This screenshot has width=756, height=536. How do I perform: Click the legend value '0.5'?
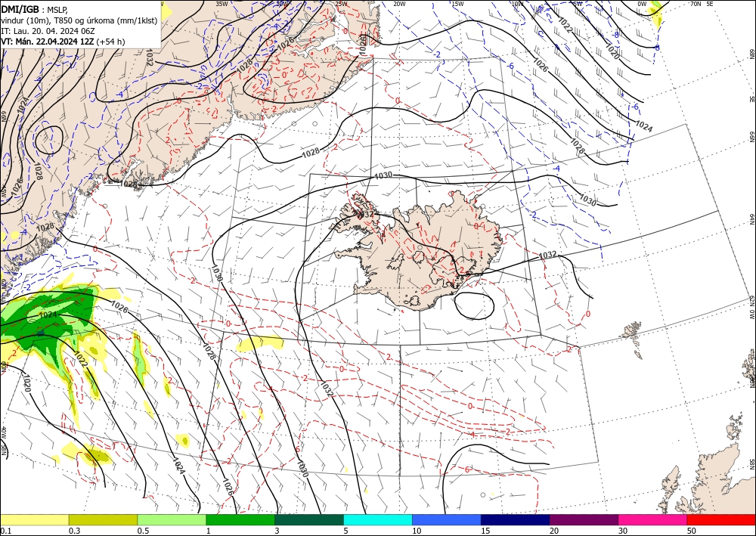tap(142, 531)
